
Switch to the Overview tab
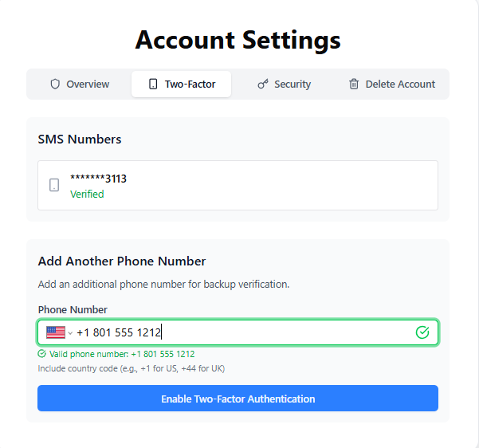tap(80, 84)
